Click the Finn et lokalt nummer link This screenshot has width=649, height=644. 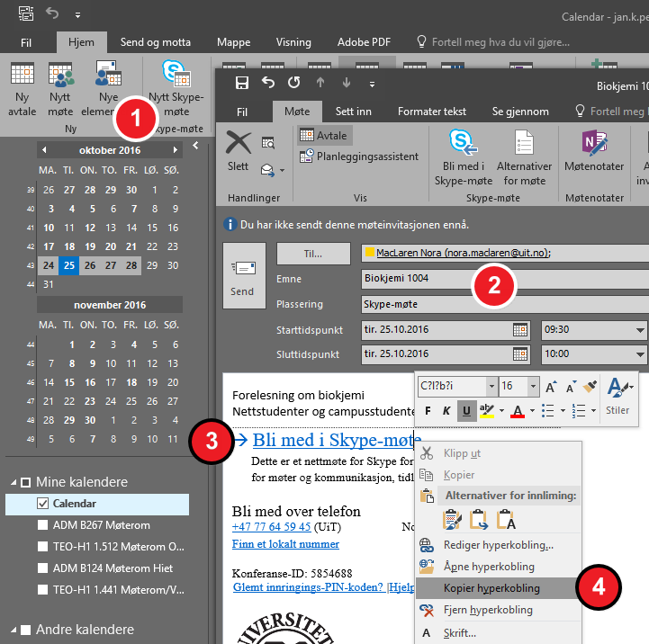click(x=285, y=544)
